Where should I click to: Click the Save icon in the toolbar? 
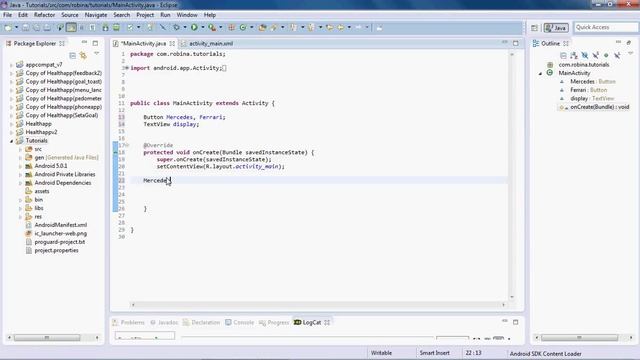click(25, 27)
